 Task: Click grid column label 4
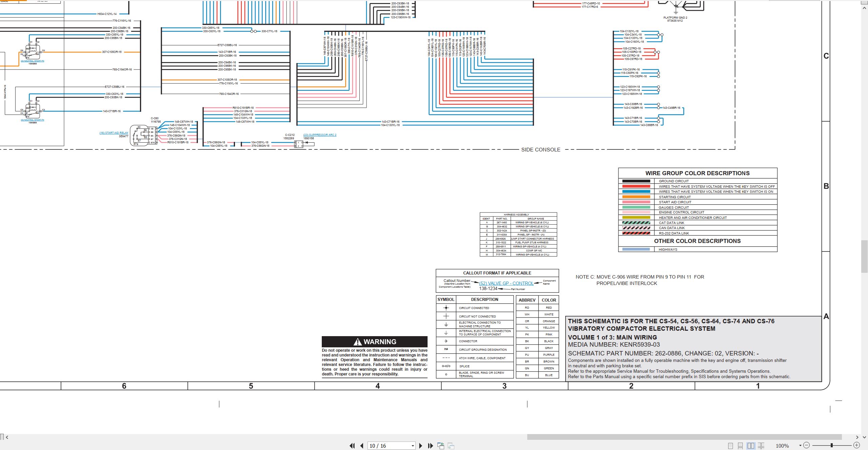click(x=378, y=386)
